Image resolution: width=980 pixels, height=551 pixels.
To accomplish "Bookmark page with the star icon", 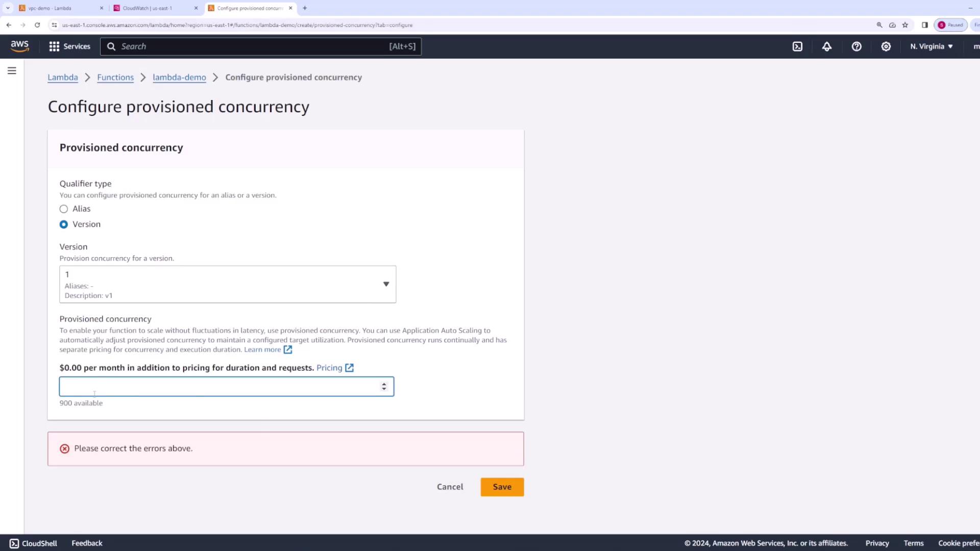I will click(x=905, y=25).
